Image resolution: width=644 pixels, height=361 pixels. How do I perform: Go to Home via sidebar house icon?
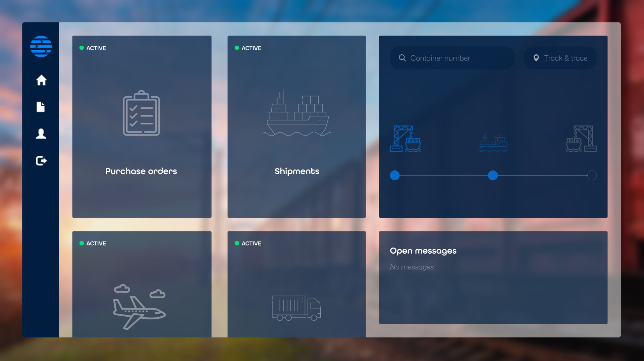(x=41, y=80)
